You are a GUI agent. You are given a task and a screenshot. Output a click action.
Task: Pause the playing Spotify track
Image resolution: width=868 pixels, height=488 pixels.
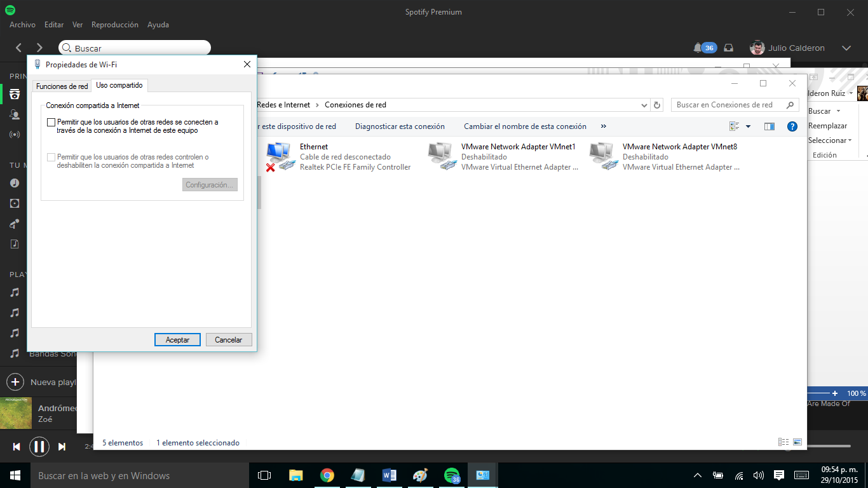tap(39, 447)
